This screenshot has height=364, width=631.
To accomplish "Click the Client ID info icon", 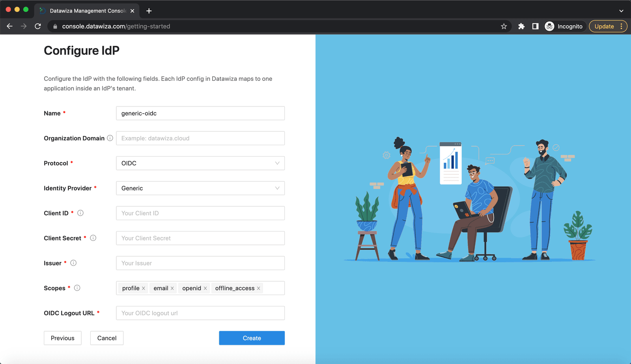I will point(80,213).
